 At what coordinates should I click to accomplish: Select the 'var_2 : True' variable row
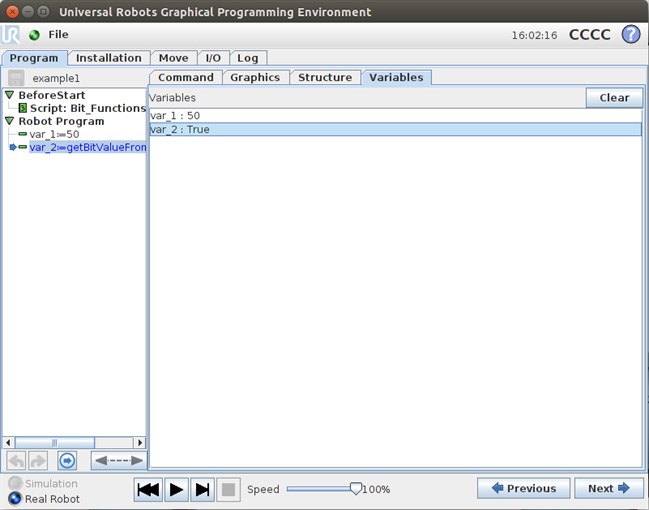coord(395,129)
